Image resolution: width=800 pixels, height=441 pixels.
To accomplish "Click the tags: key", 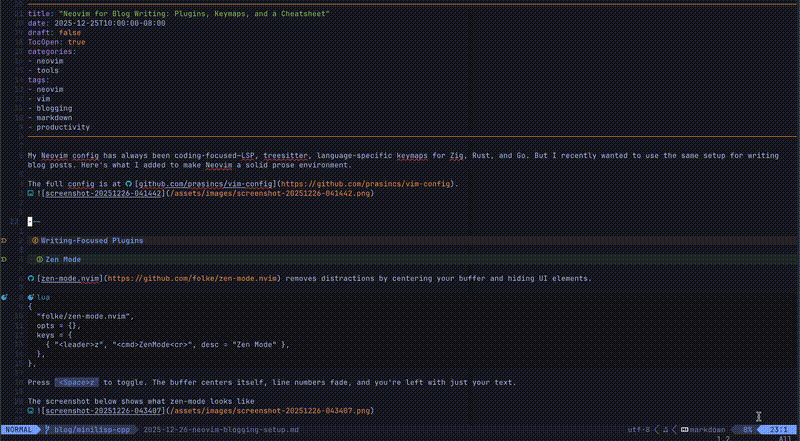I will point(39,80).
